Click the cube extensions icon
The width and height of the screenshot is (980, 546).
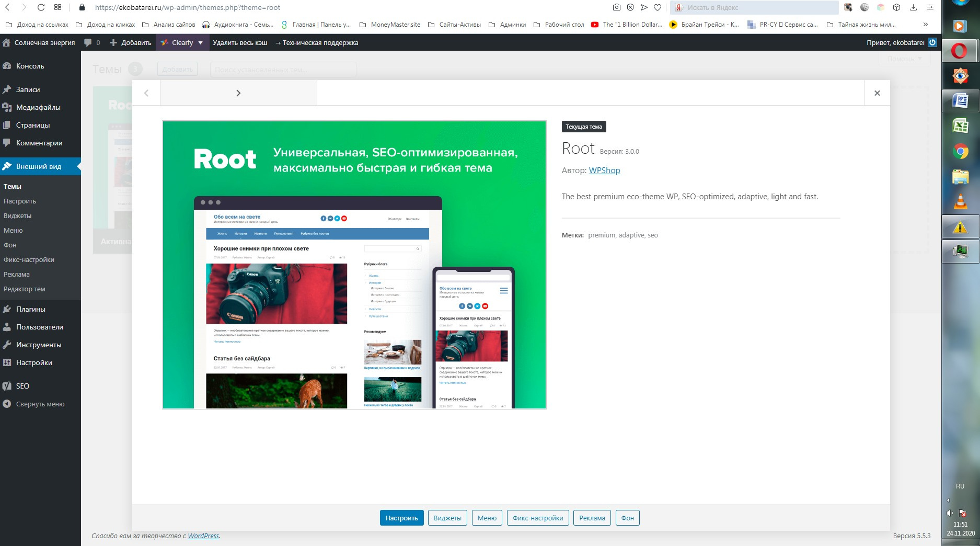(897, 7)
